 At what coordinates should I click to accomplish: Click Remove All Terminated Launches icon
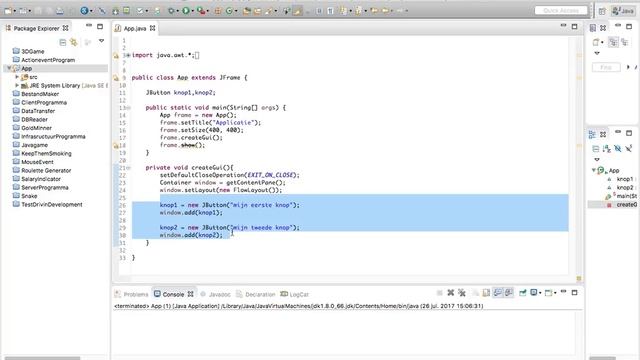pos(462,293)
